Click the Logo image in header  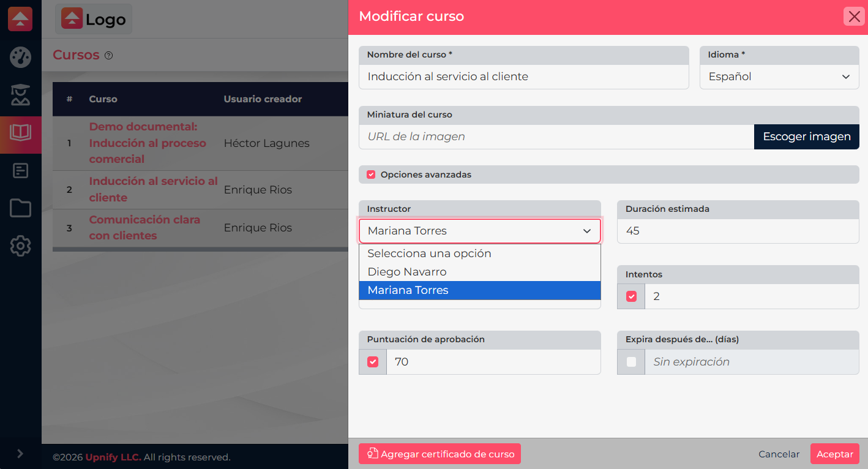coord(94,19)
